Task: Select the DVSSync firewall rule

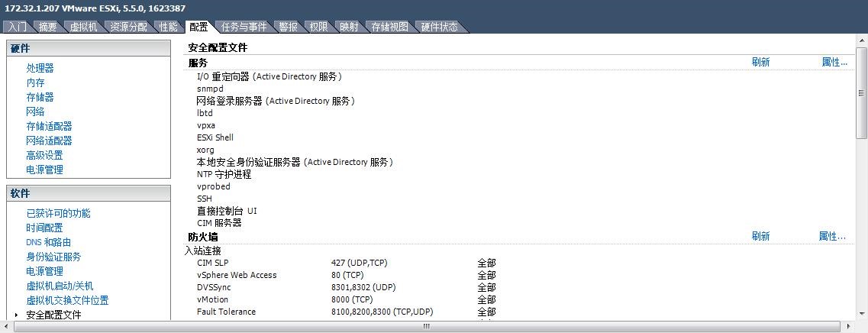Action: [214, 287]
